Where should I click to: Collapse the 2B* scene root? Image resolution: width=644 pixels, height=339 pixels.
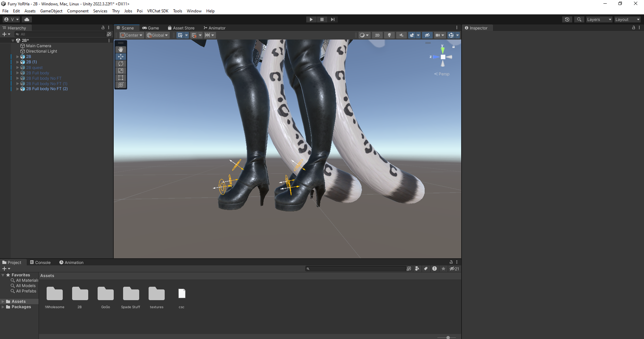click(13, 41)
